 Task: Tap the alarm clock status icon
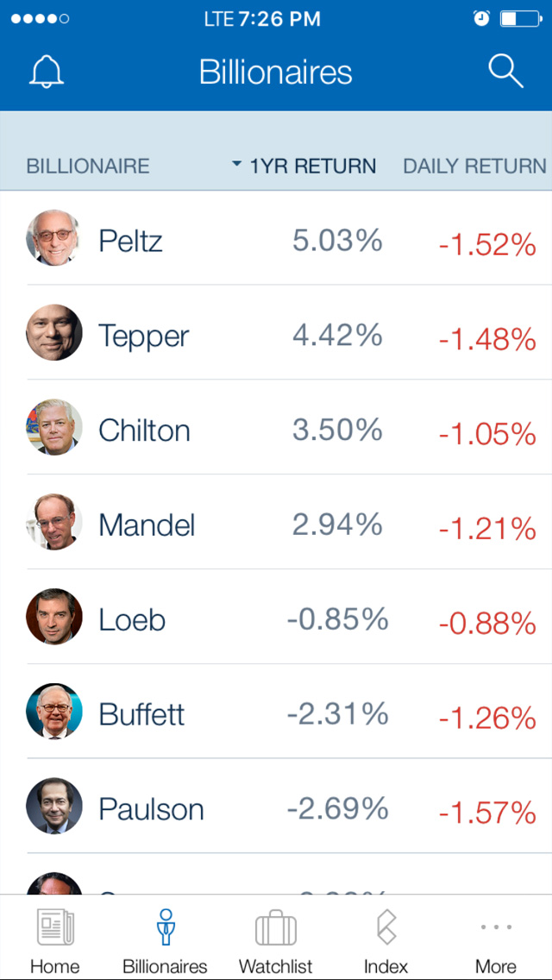point(482,18)
